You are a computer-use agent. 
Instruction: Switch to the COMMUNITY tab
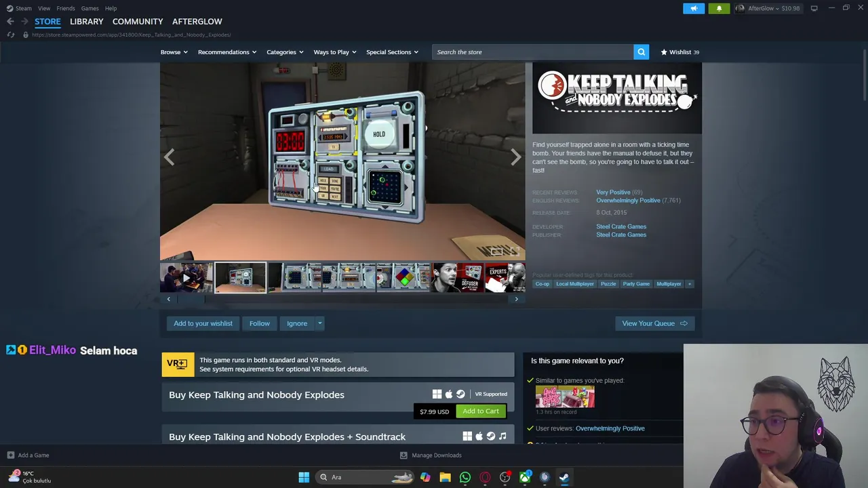pyautogui.click(x=138, y=22)
